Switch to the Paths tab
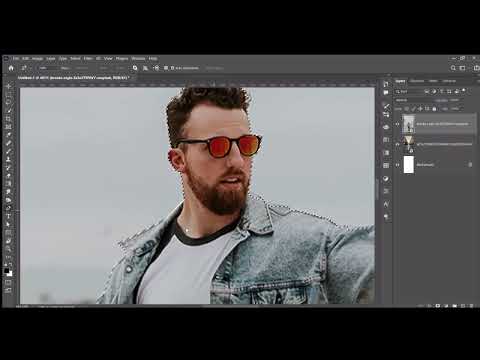 tap(433, 81)
